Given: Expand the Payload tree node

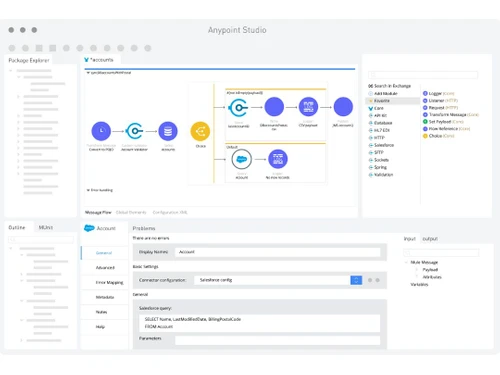Looking at the screenshot, I should [x=417, y=270].
